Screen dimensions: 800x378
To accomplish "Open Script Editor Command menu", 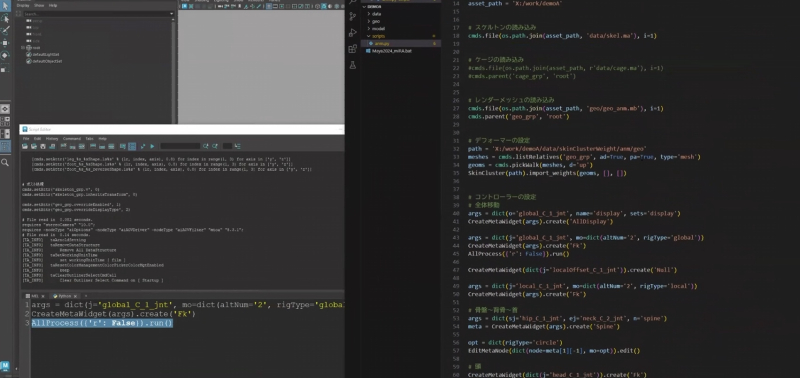I will click(72, 139).
